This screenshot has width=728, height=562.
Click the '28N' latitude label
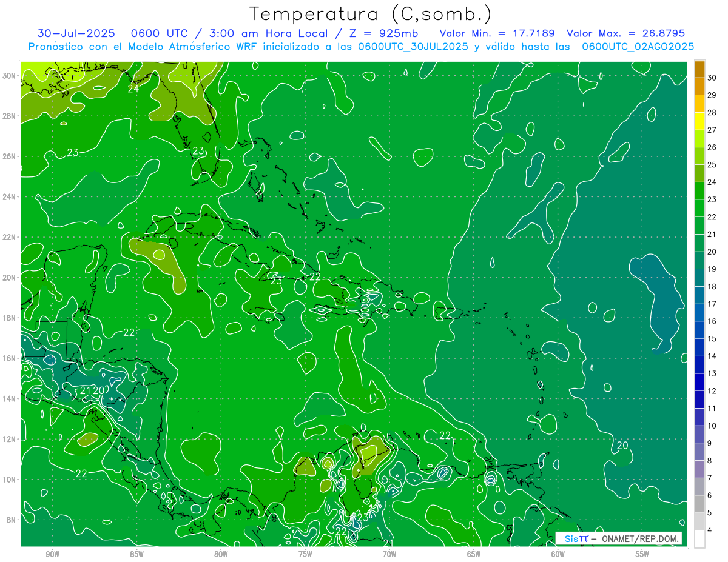[x=9, y=116]
